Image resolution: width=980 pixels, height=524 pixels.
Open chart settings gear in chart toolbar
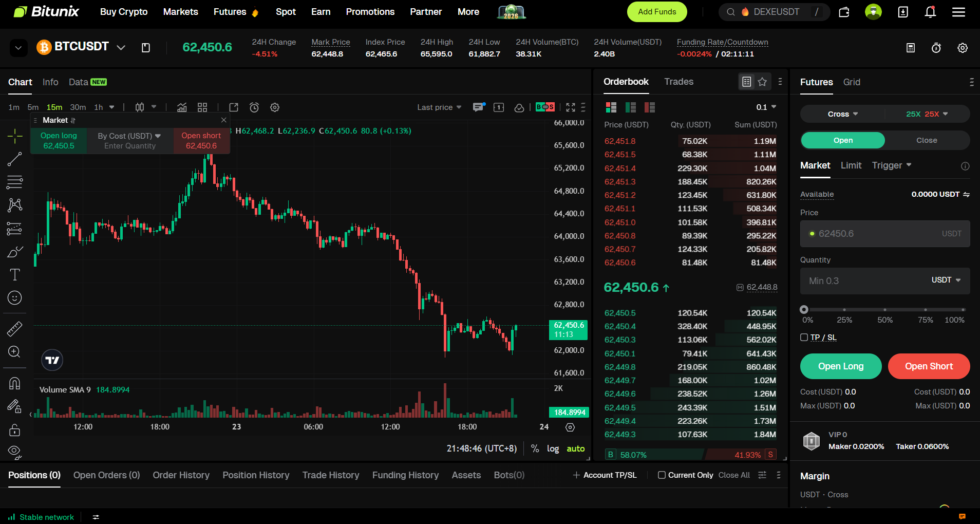(275, 107)
